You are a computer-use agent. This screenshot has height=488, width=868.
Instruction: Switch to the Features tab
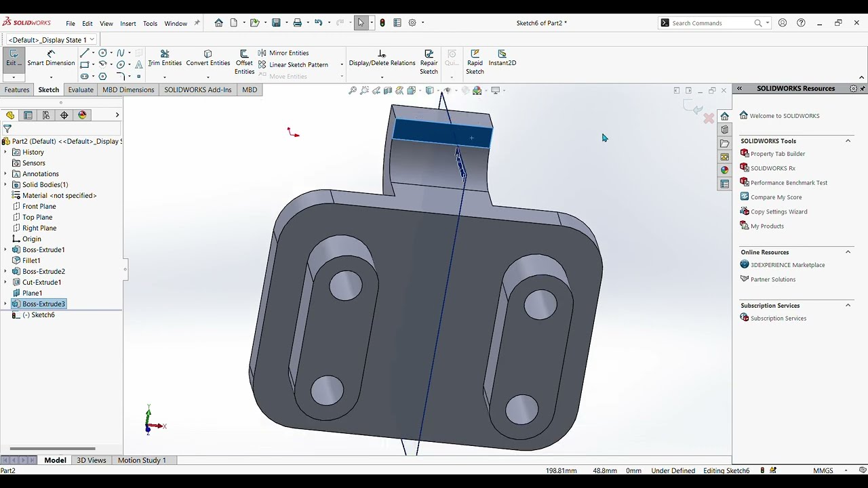pos(17,89)
